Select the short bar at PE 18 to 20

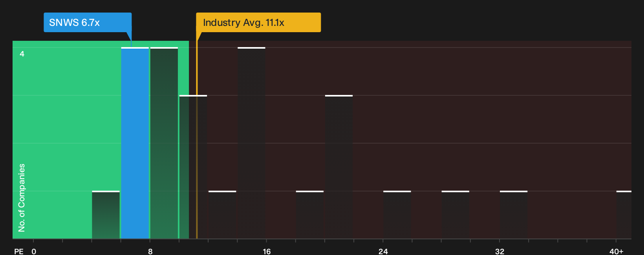click(x=310, y=215)
